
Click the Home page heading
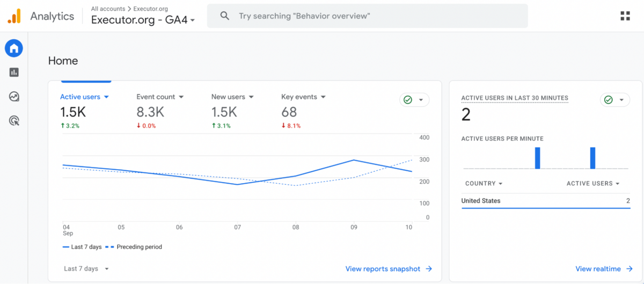tap(63, 61)
